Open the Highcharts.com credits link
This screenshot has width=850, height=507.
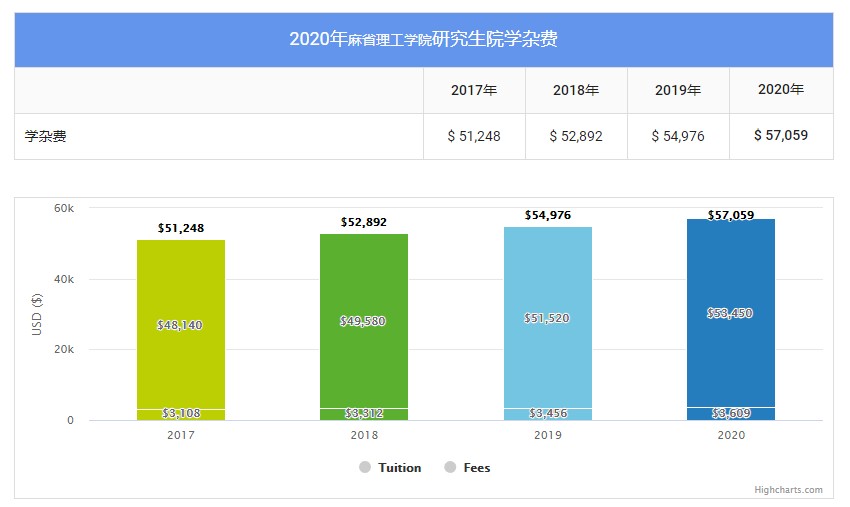(x=789, y=490)
